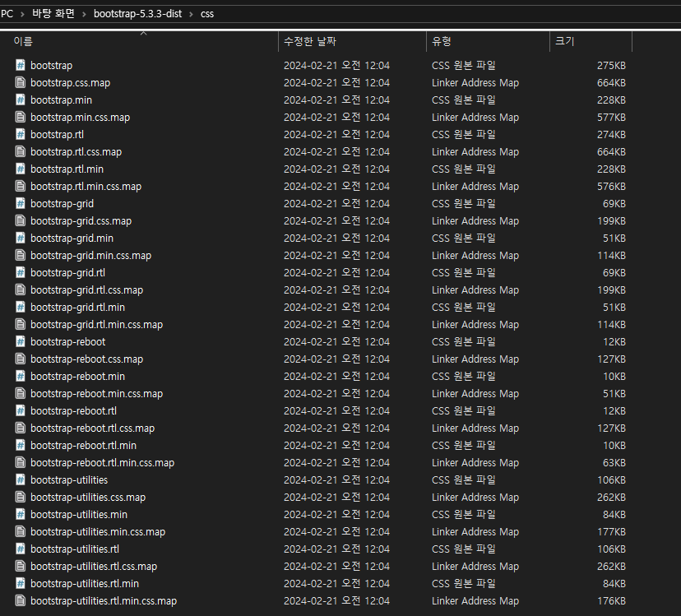Click the 177KB size value
The height and width of the screenshot is (616, 681).
611,532
